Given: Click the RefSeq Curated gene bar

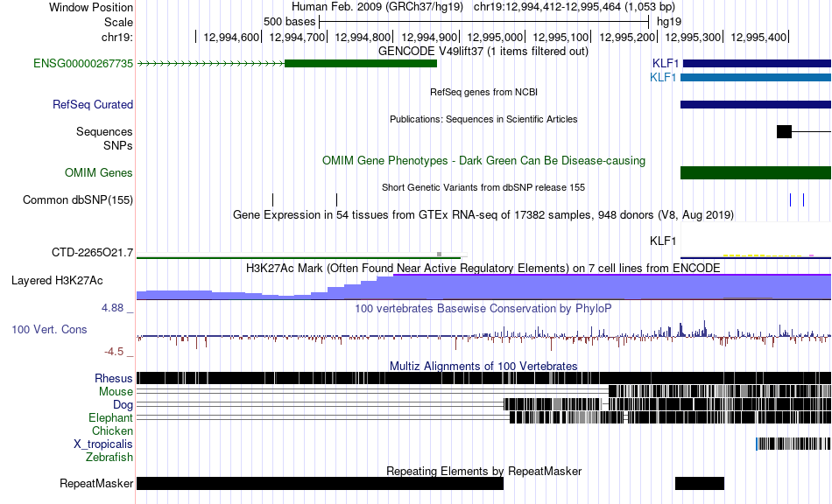Looking at the screenshot, I should [756, 104].
